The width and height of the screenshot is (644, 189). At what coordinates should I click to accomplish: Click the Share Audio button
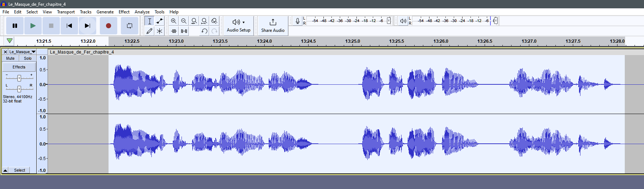pyautogui.click(x=273, y=26)
